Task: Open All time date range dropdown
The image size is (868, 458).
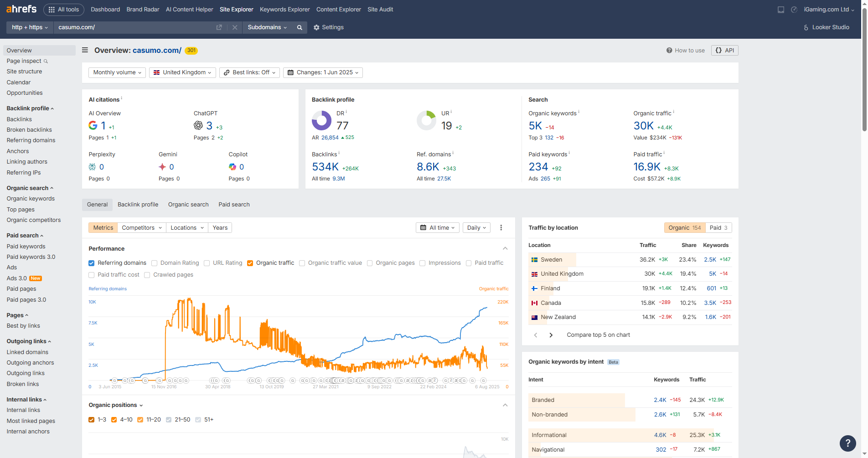Action: (438, 228)
